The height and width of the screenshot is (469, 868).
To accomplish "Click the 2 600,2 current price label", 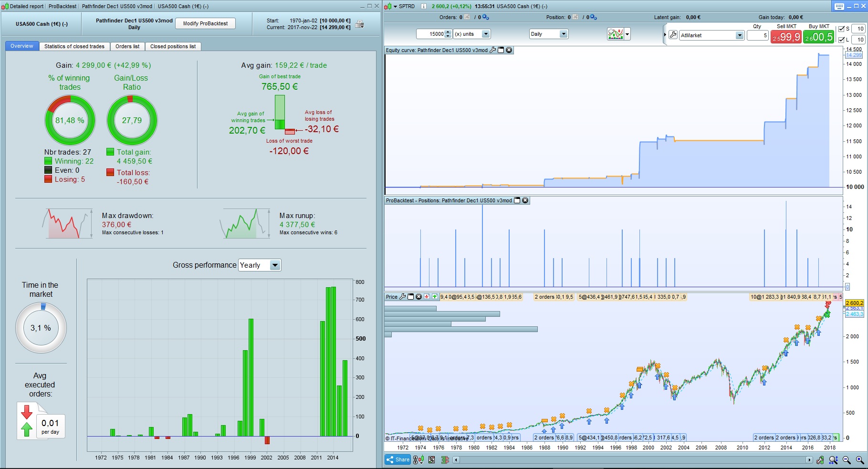I will click(x=855, y=303).
